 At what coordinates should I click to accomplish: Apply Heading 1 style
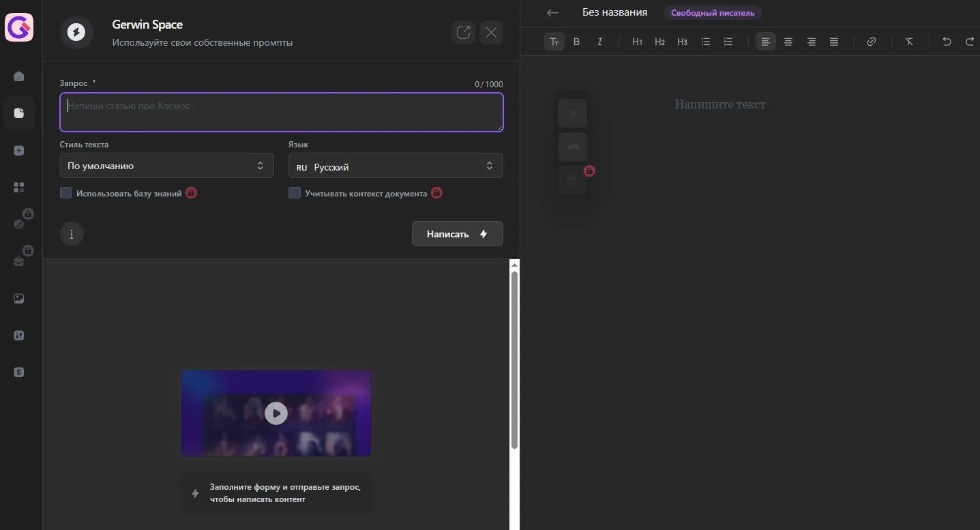(637, 42)
